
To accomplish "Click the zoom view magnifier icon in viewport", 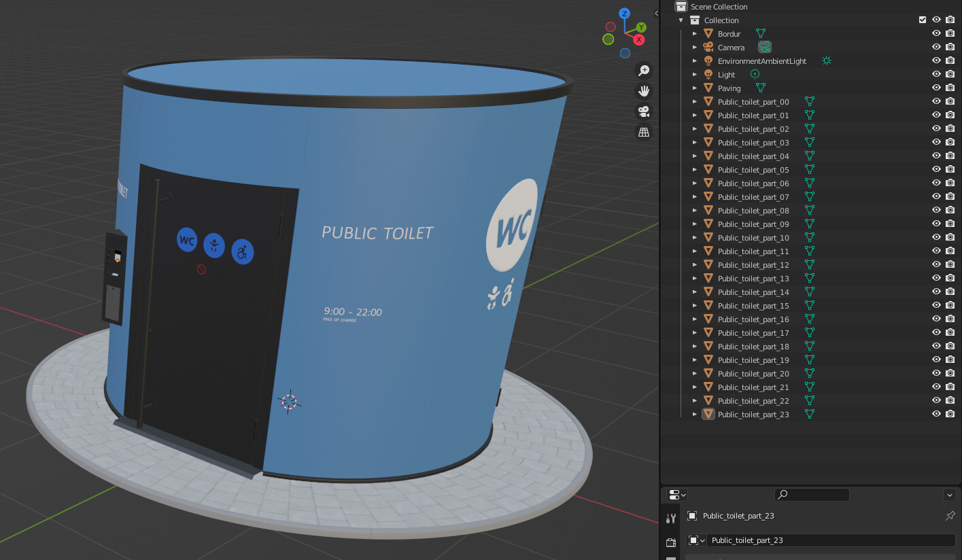I will click(643, 71).
